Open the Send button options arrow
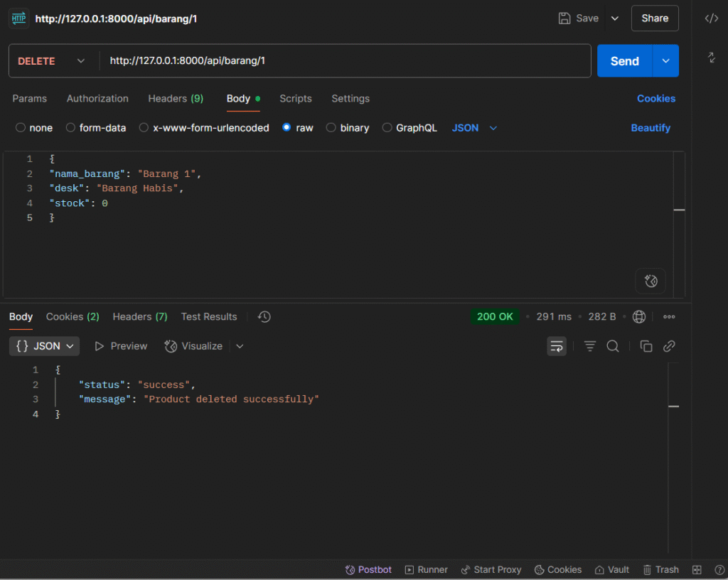The width and height of the screenshot is (728, 580). tap(665, 61)
